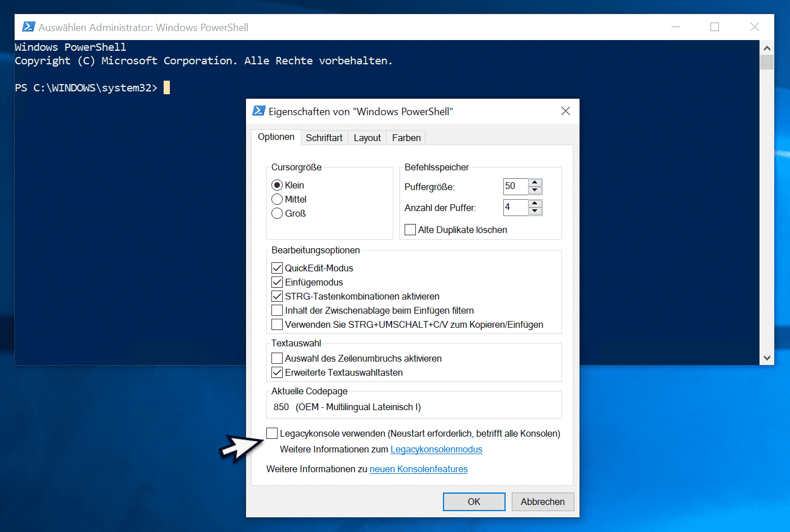
Task: Open the Legacykonsolenmodus link
Action: (436, 449)
